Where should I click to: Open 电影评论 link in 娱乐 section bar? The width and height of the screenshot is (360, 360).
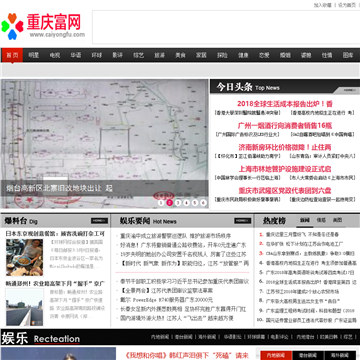tap(280, 337)
